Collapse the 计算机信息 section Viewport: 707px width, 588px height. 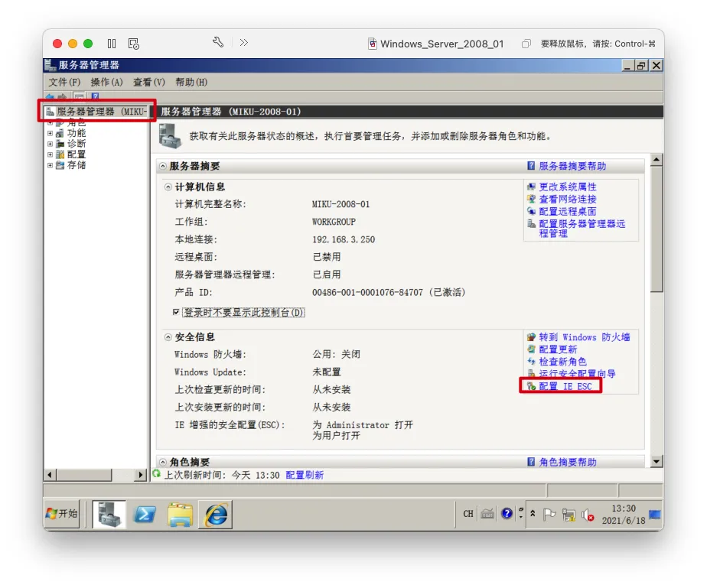pyautogui.click(x=168, y=187)
